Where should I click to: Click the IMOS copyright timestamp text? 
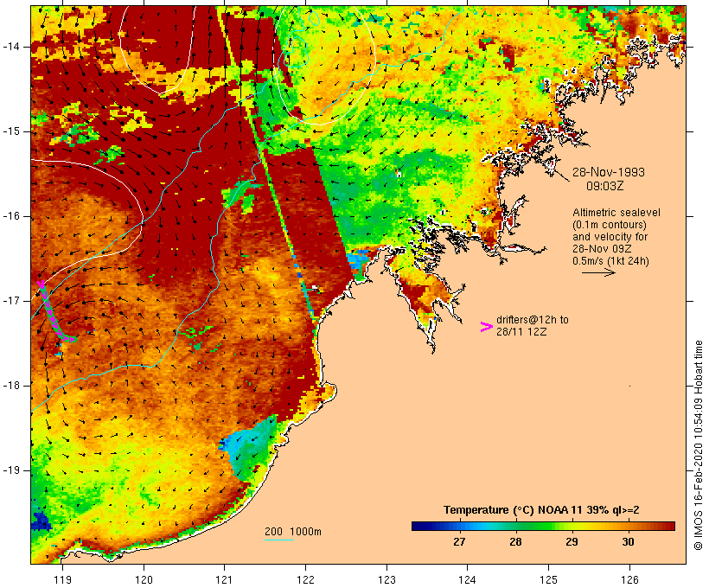coord(698,445)
